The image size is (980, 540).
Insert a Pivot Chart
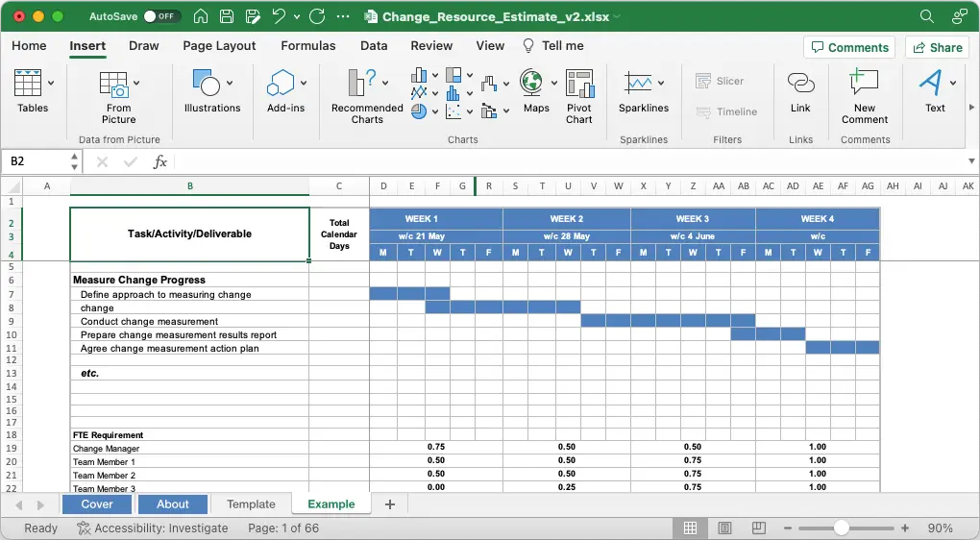579,97
